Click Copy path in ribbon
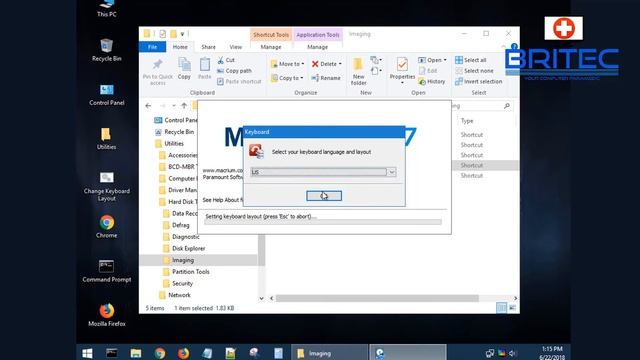The height and width of the screenshot is (360, 640). coord(234,71)
